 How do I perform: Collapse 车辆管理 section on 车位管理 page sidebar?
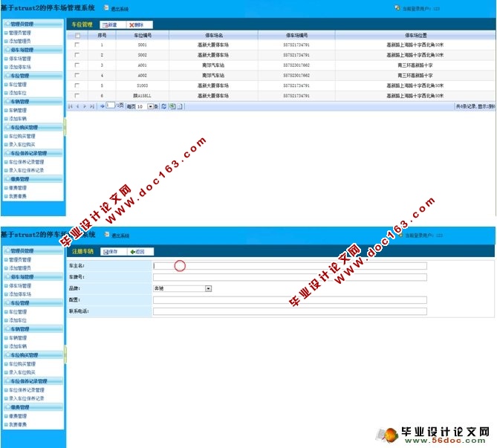[33, 102]
